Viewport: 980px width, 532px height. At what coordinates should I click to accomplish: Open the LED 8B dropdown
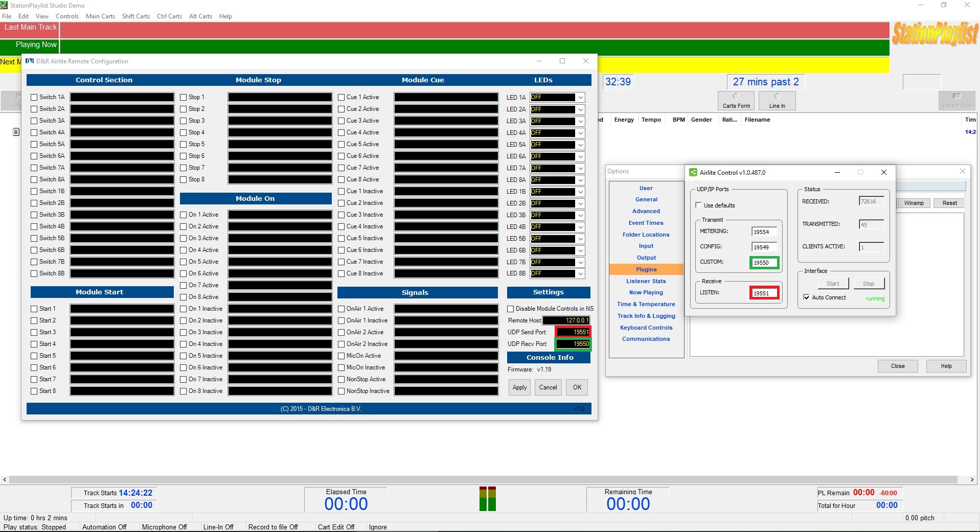point(580,274)
